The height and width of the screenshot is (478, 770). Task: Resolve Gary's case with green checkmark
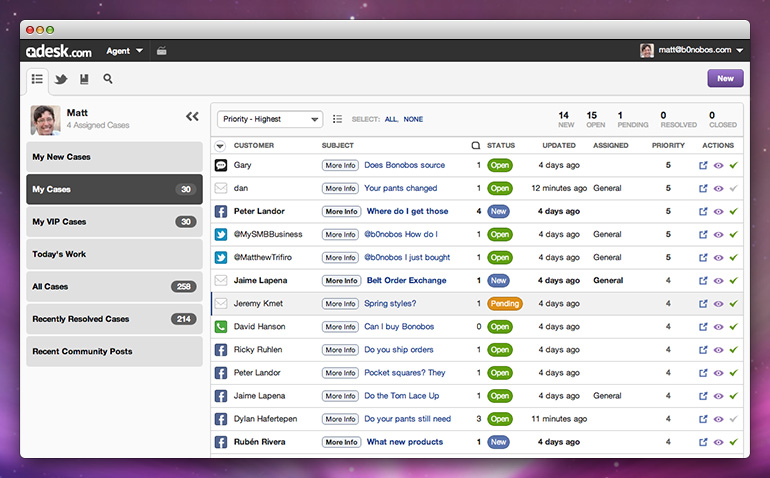[x=734, y=165]
